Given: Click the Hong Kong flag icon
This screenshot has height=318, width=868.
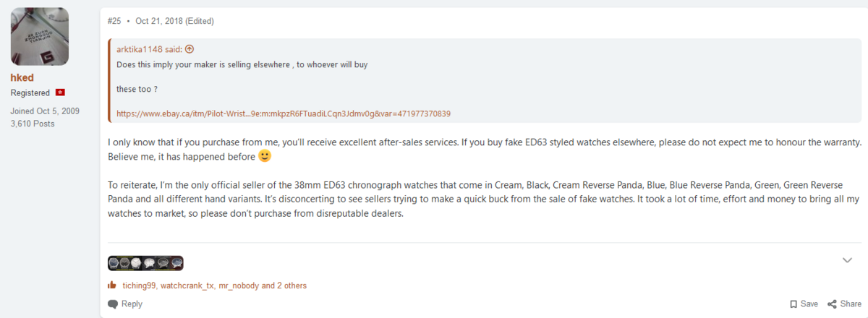Looking at the screenshot, I should point(60,93).
